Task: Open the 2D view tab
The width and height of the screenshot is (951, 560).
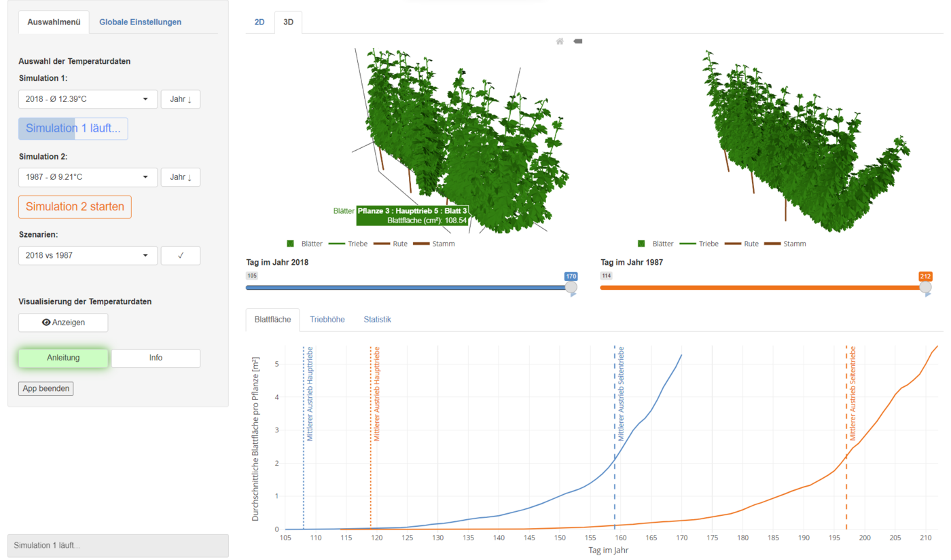Action: 259,22
